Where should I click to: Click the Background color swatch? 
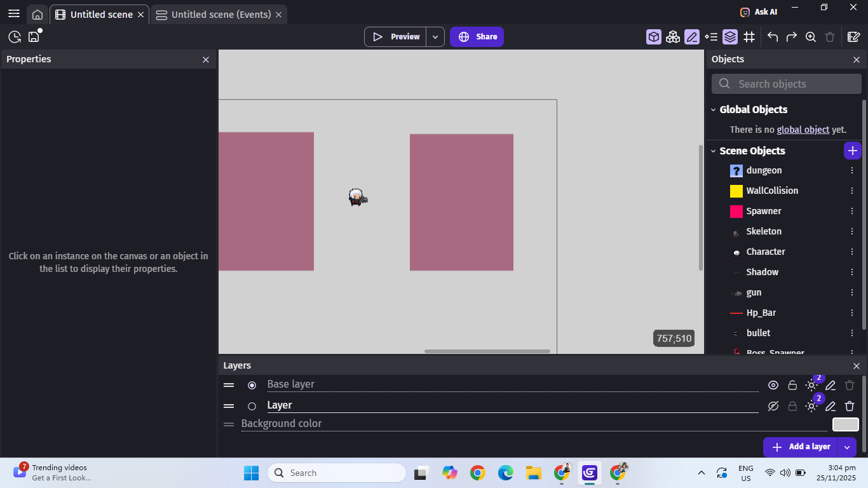[845, 424]
